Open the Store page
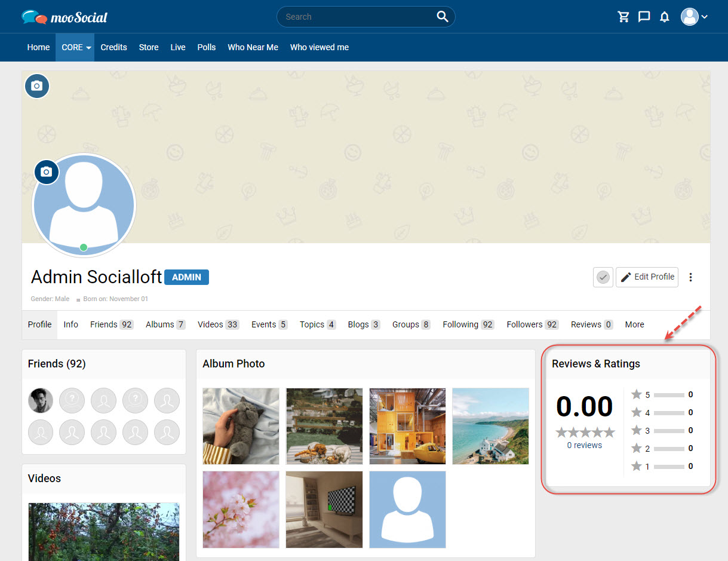Image resolution: width=728 pixels, height=561 pixels. tap(149, 47)
